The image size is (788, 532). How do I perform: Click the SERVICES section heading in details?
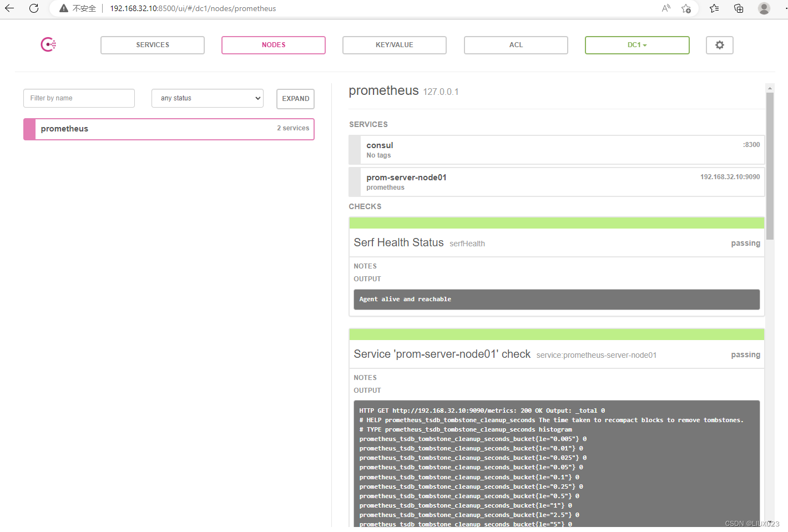(x=368, y=124)
